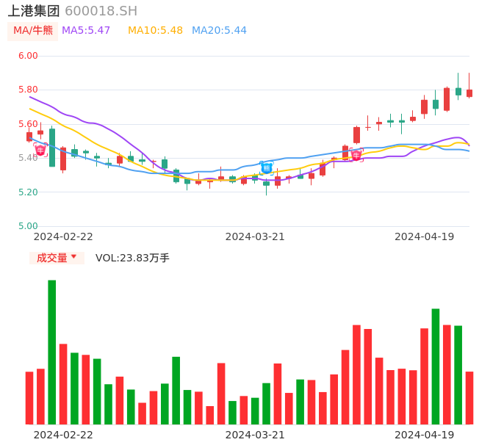Click the 2024-03-21 date under candlestick chart
Image resolution: width=504 pixels, height=445 pixels.
coord(255,236)
